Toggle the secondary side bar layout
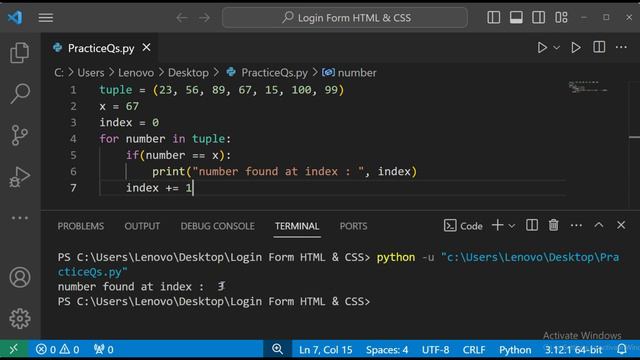Screen dimensions: 640x360 tap(538, 17)
